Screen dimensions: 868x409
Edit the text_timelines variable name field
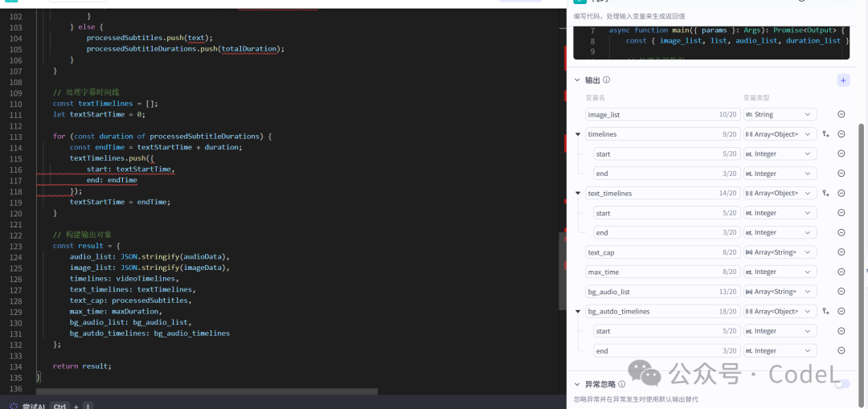(x=662, y=193)
